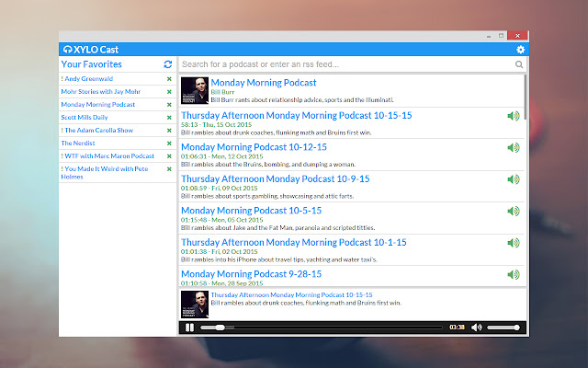The width and height of the screenshot is (588, 368).
Task: Click description about sports gambling and showcasing
Action: click(x=267, y=196)
